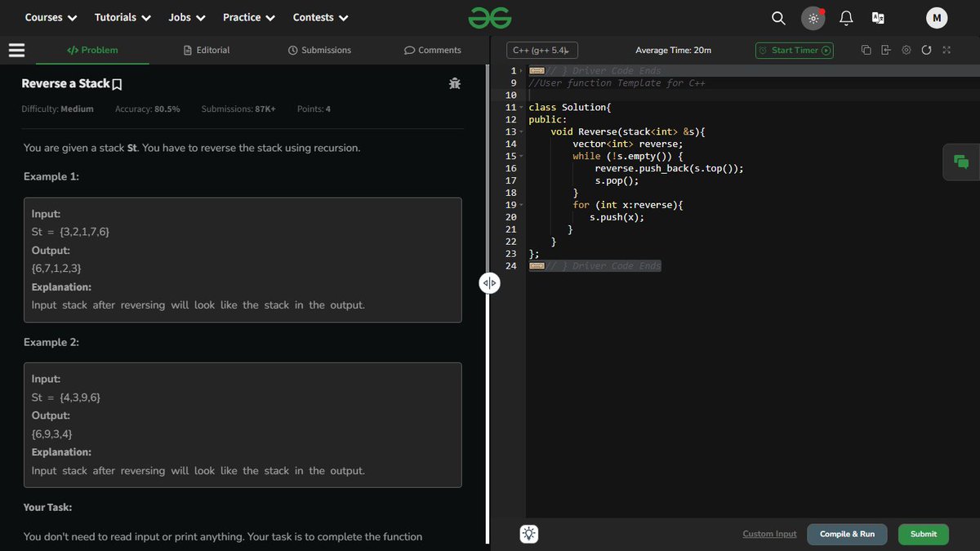The width and height of the screenshot is (980, 551).
Task: Click the GeeksforGeeks logo
Action: (x=490, y=17)
